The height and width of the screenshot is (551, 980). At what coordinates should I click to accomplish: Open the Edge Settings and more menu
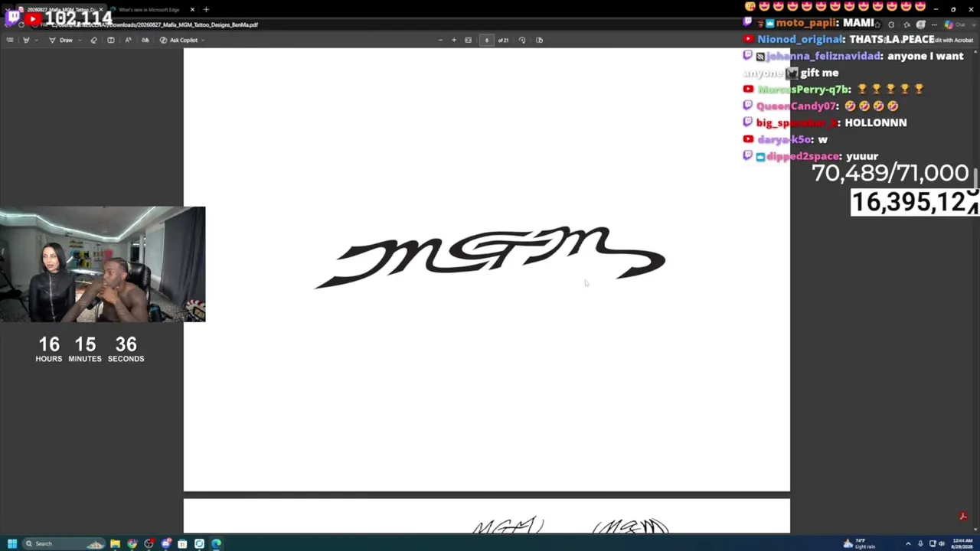[x=936, y=24]
